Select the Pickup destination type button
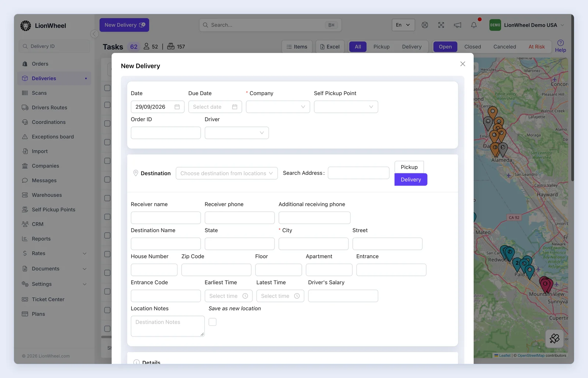Image resolution: width=588 pixels, height=378 pixels. click(409, 167)
